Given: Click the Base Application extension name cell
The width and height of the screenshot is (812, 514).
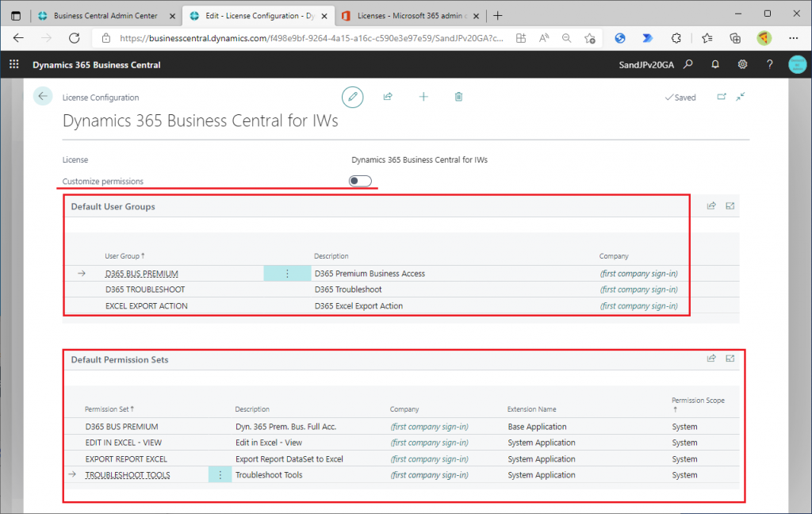Looking at the screenshot, I should click(x=537, y=427).
